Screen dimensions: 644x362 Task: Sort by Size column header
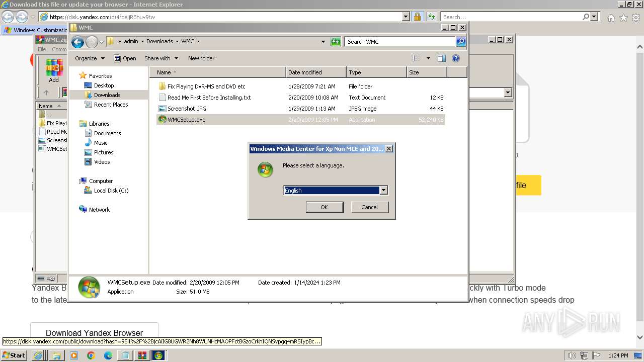point(427,72)
